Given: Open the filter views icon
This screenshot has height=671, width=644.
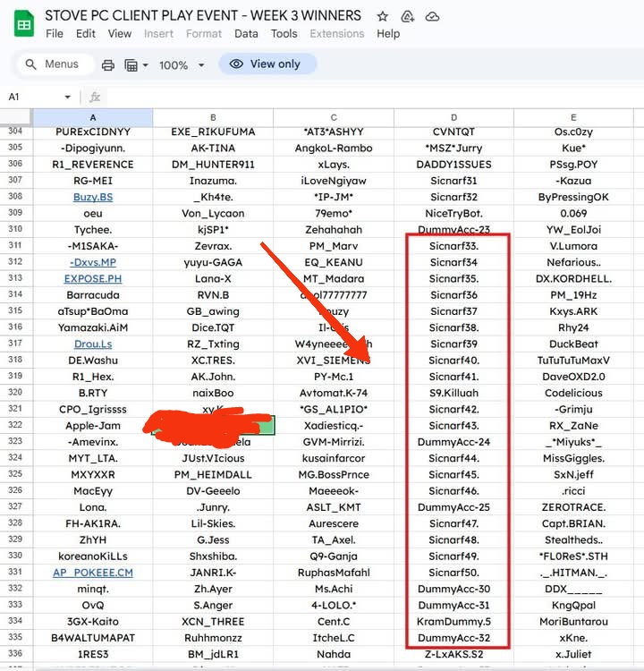Looking at the screenshot, I should (x=131, y=65).
